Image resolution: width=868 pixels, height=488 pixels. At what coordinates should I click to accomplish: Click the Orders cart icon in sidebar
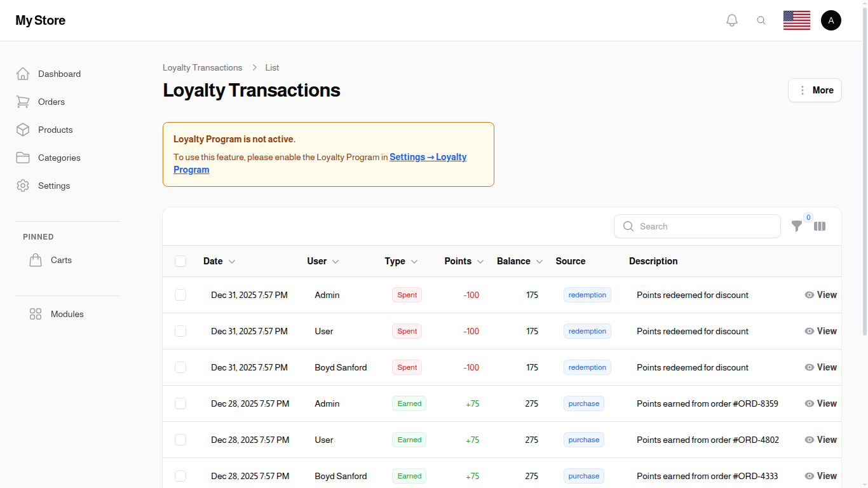23,102
